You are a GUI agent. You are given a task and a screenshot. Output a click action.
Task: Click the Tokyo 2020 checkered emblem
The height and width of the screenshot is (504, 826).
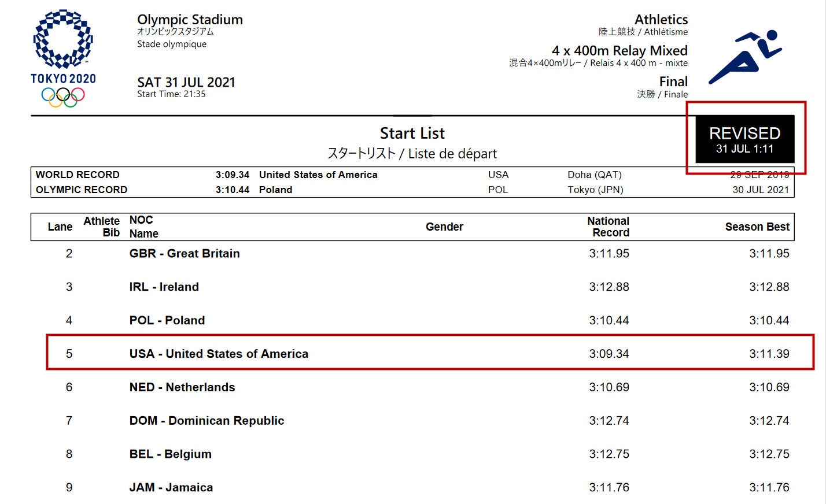[x=63, y=39]
